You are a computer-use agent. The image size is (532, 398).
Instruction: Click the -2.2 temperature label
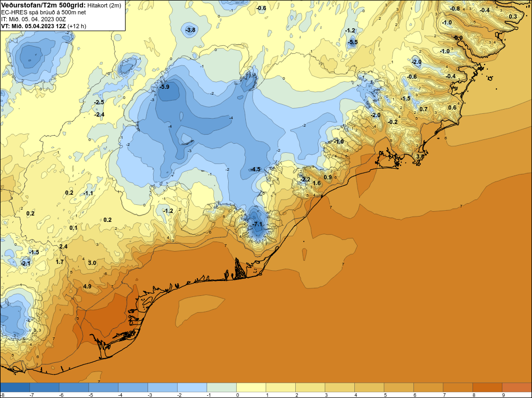305,179
